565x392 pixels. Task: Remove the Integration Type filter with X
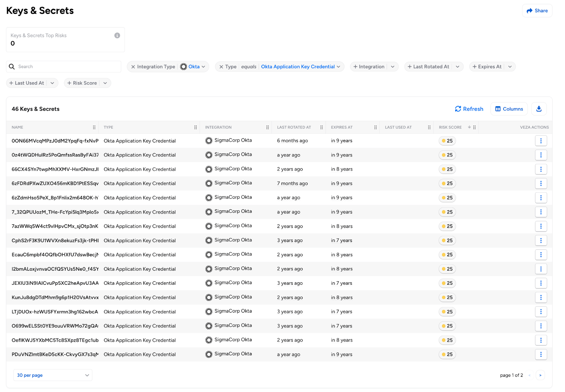pyautogui.click(x=133, y=67)
